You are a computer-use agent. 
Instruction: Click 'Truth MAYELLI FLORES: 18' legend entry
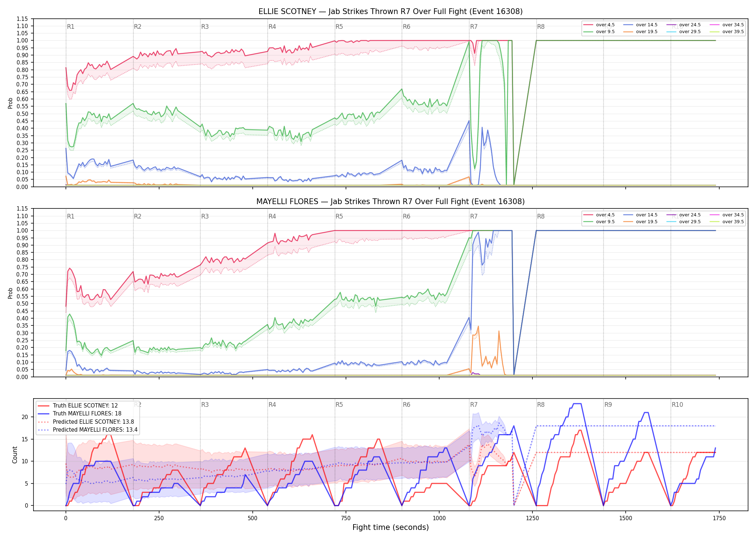click(80, 414)
